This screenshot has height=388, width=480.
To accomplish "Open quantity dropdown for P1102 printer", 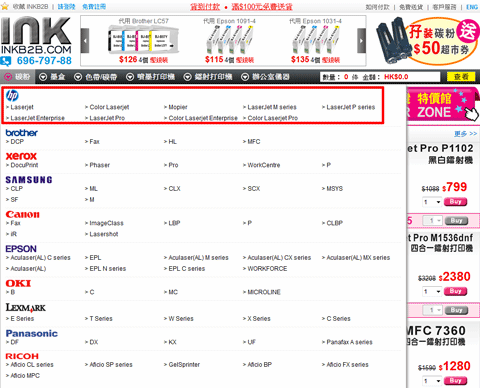I will pos(432,202).
